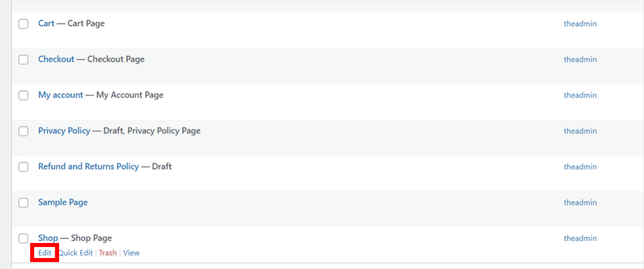Open the Cart page title link
The height and width of the screenshot is (269, 644).
pyautogui.click(x=46, y=23)
